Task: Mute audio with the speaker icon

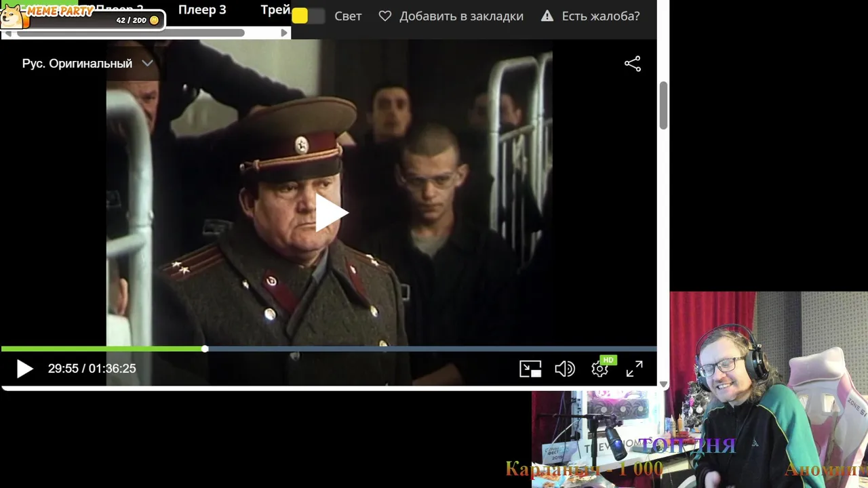Action: 564,369
